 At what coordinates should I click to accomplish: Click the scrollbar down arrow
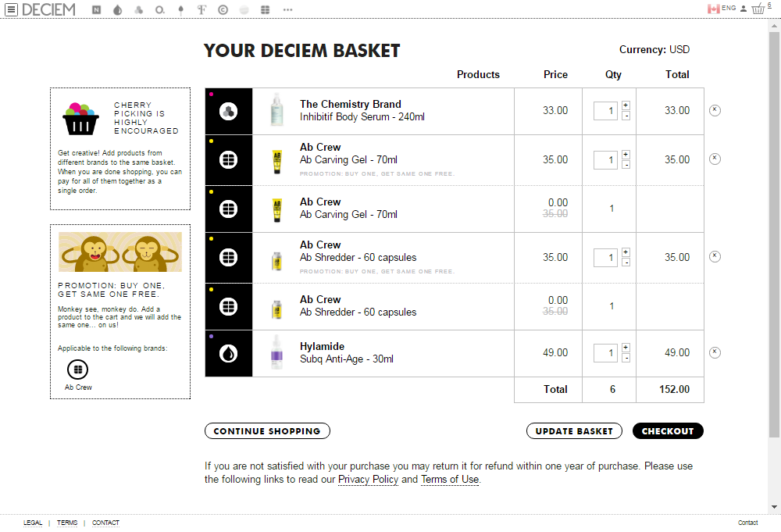(774, 507)
